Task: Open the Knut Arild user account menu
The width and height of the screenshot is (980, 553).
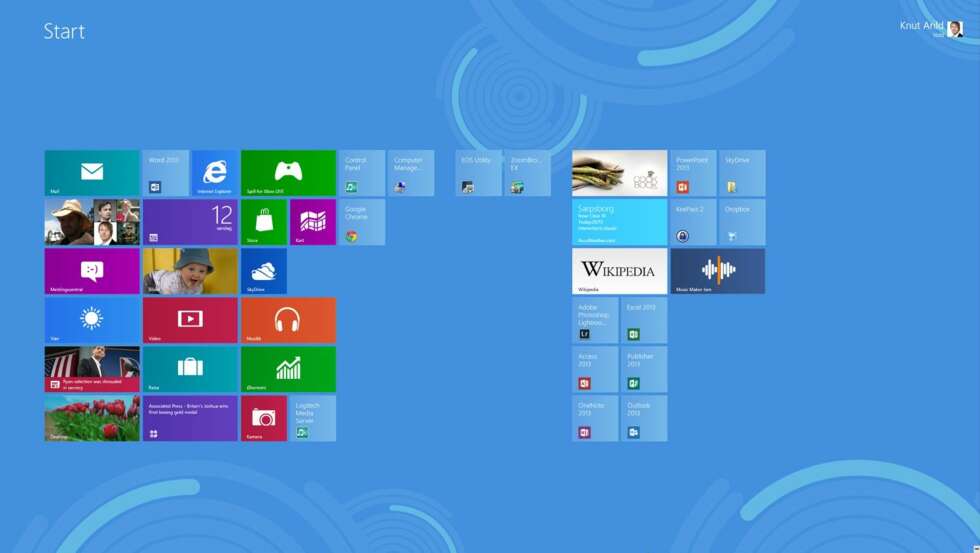Action: tap(931, 28)
